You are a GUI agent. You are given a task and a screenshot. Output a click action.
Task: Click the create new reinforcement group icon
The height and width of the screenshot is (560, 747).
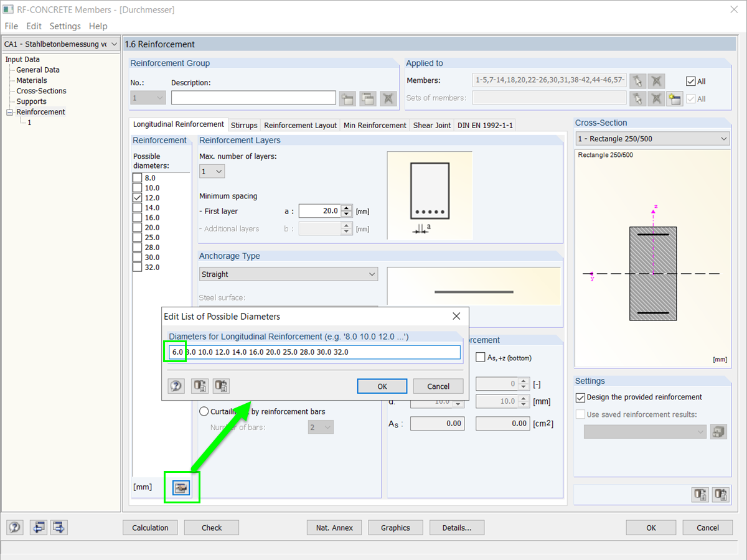tap(347, 98)
